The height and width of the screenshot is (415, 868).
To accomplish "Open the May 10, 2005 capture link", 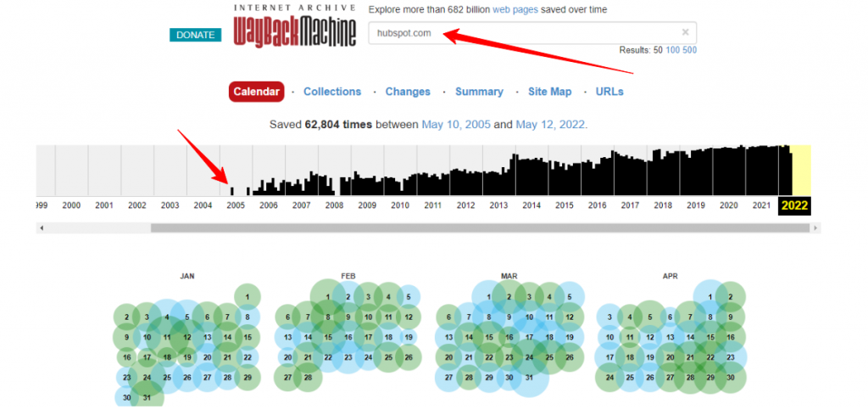I will (456, 125).
